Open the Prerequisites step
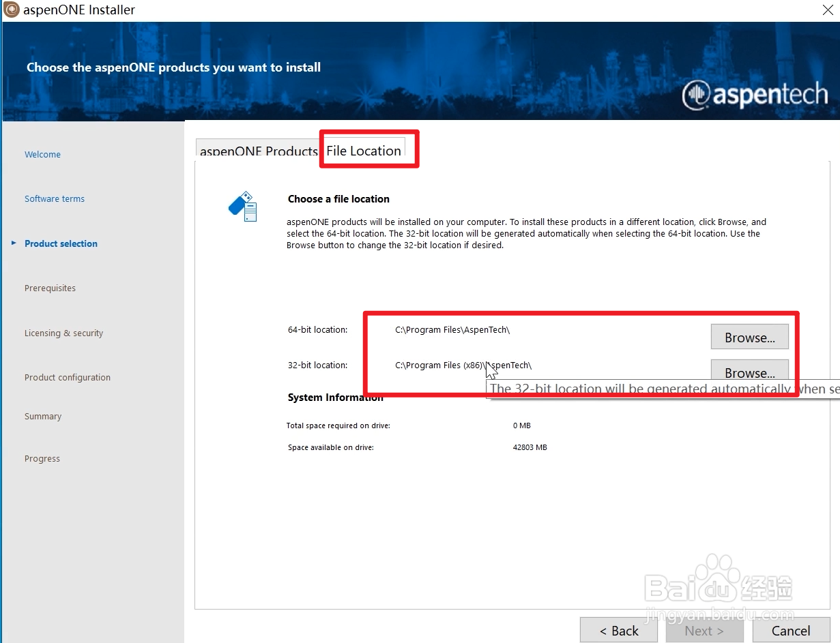Screen dimensions: 840x643 click(x=50, y=288)
